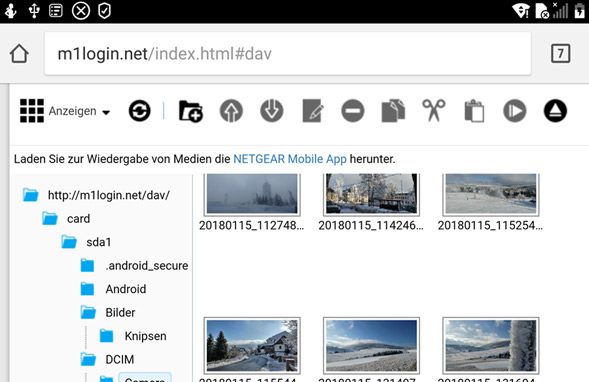Open the browser tab switcher showing 7
Image resolution: width=589 pixels, height=382 pixels.
coord(560,53)
